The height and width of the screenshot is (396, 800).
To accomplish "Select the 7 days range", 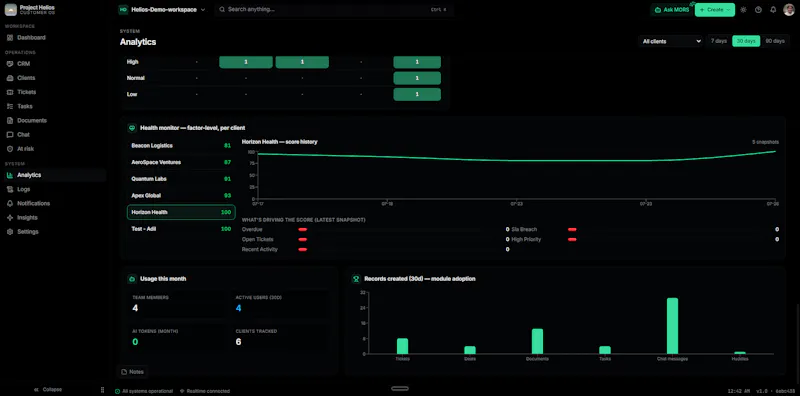I will tap(718, 41).
